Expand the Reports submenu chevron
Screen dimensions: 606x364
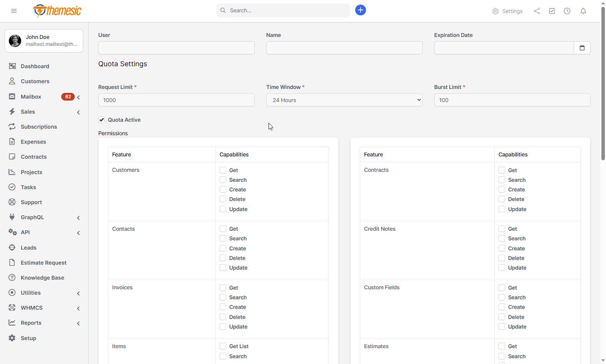[79, 323]
